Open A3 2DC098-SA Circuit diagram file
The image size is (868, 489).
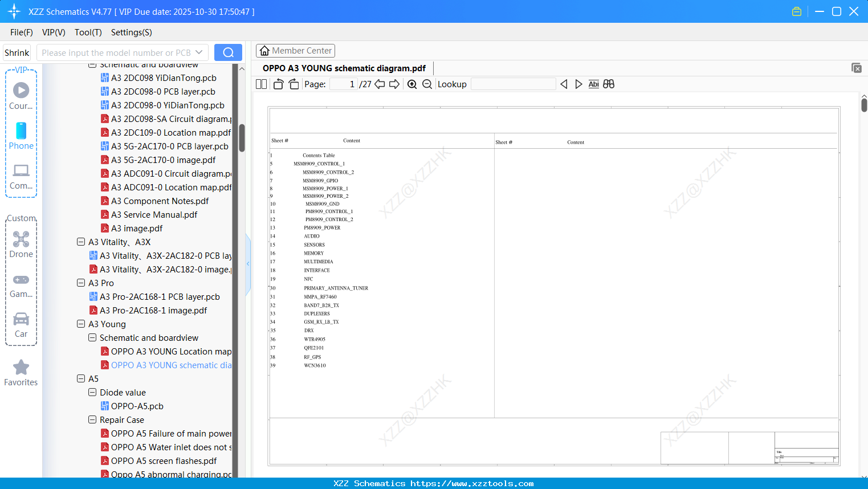point(166,119)
